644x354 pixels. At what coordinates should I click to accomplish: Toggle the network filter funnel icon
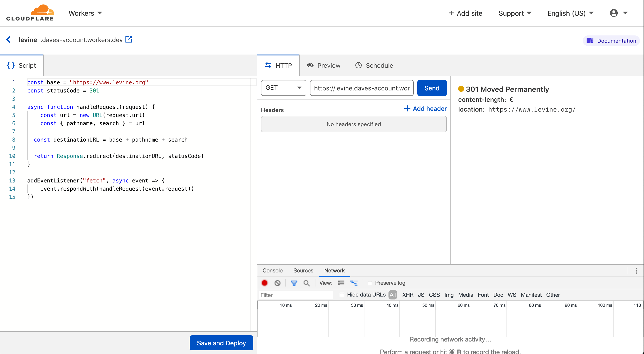coord(294,283)
